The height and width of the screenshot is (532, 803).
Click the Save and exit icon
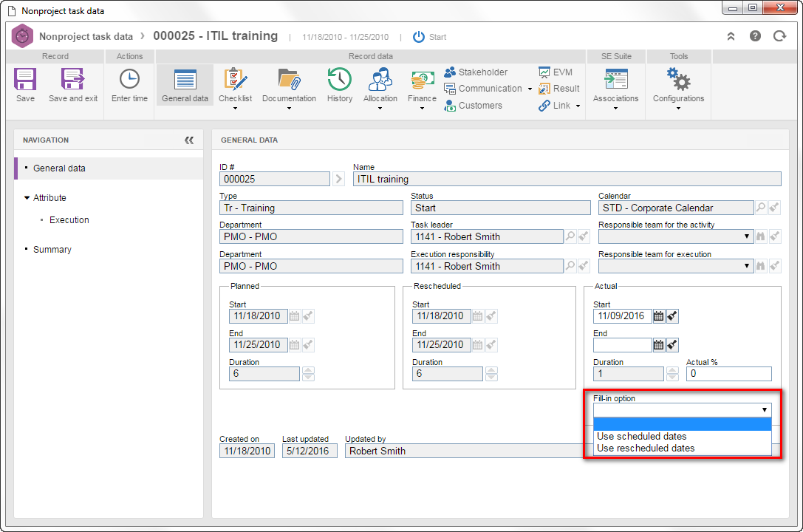click(72, 79)
